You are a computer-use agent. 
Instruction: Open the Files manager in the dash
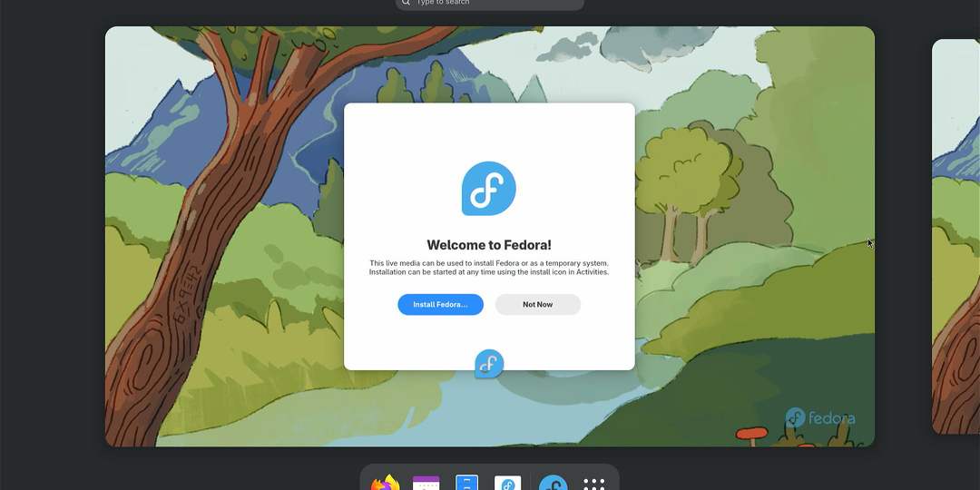pos(467,483)
